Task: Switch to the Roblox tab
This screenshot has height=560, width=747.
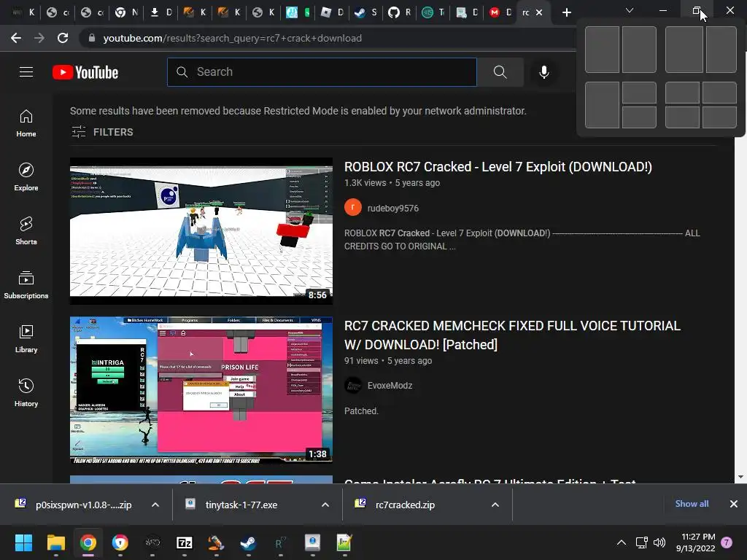Action: tap(333, 12)
